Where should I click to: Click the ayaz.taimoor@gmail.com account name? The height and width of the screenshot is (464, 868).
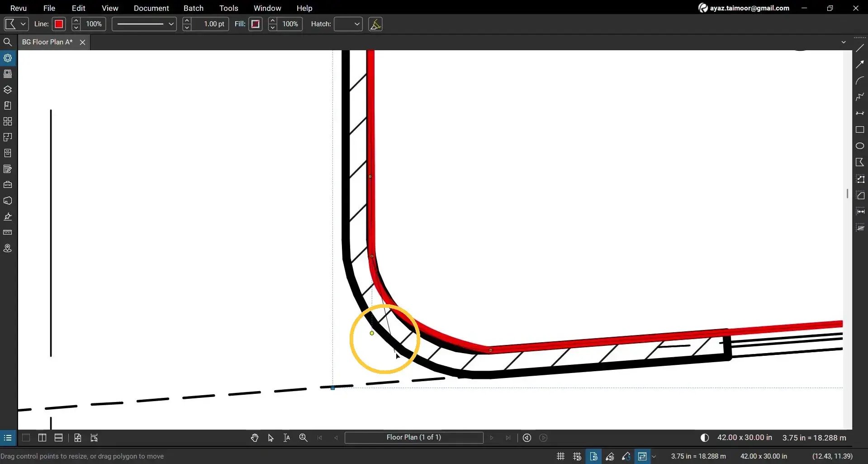748,8
